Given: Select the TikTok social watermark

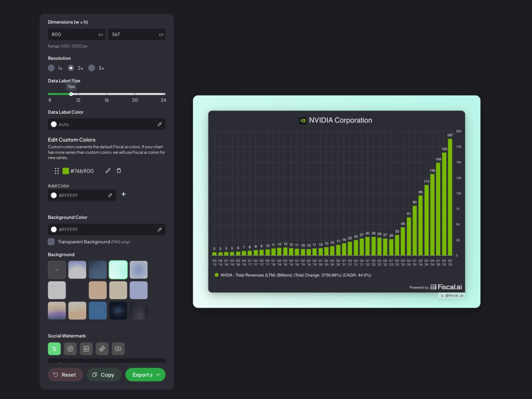Looking at the screenshot, I should 102,349.
